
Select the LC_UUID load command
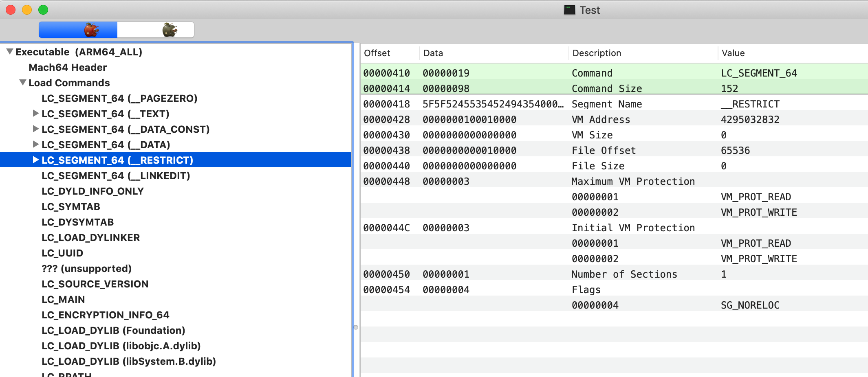click(x=62, y=253)
